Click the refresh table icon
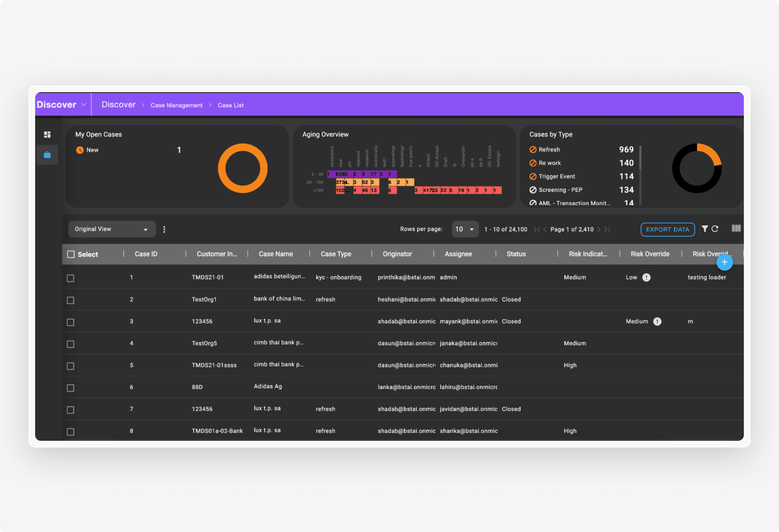This screenshot has height=532, width=779. 715,229
